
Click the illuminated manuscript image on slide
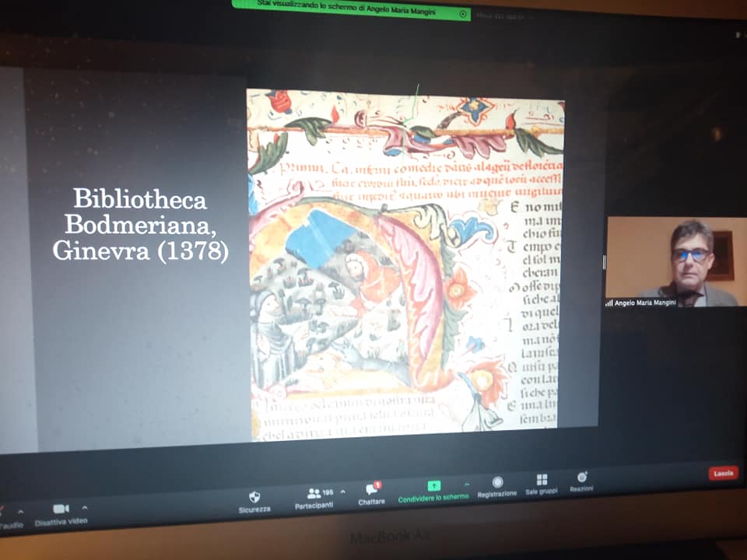[405, 264]
